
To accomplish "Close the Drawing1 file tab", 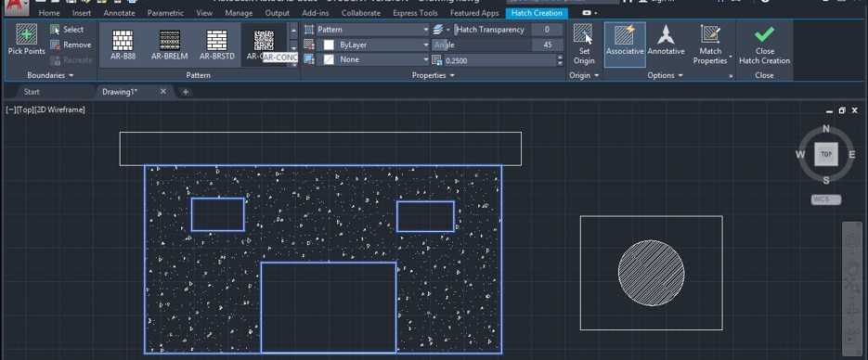I will point(162,91).
